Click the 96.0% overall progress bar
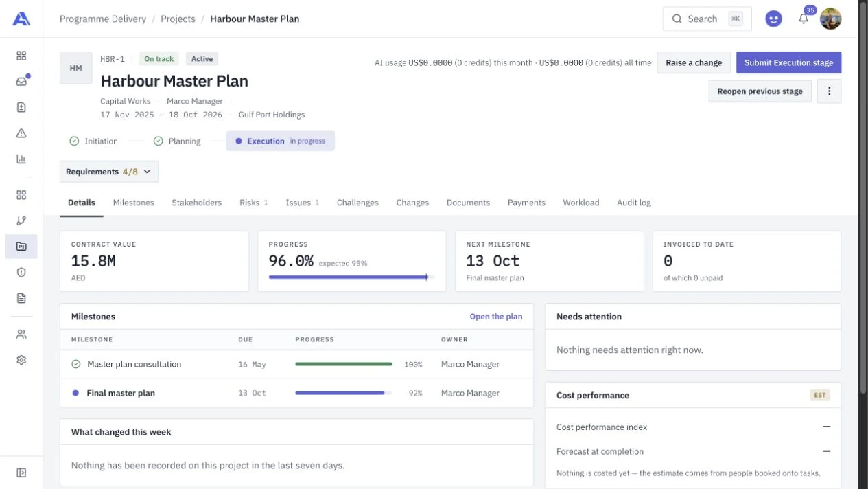The image size is (868, 489). click(352, 277)
